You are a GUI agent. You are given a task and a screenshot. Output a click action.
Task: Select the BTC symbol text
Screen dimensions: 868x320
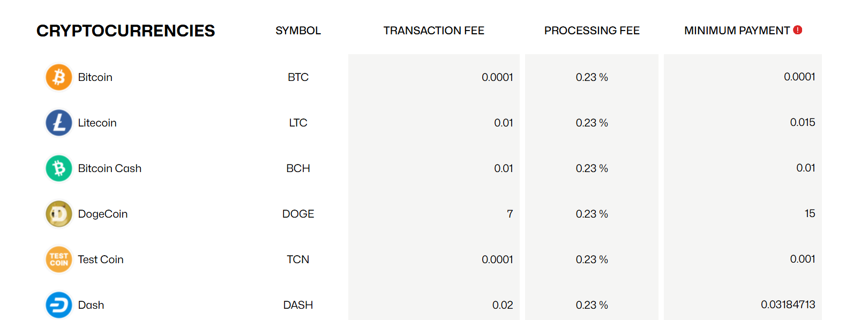(297, 77)
